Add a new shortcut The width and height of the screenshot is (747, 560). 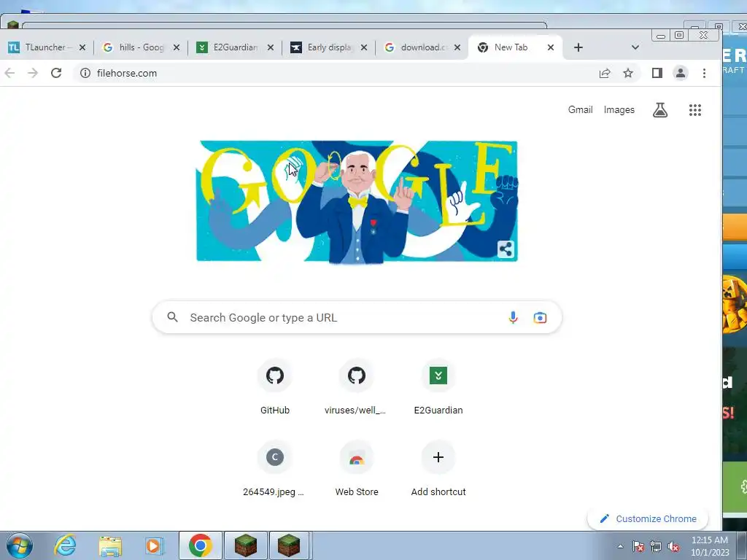tap(438, 470)
